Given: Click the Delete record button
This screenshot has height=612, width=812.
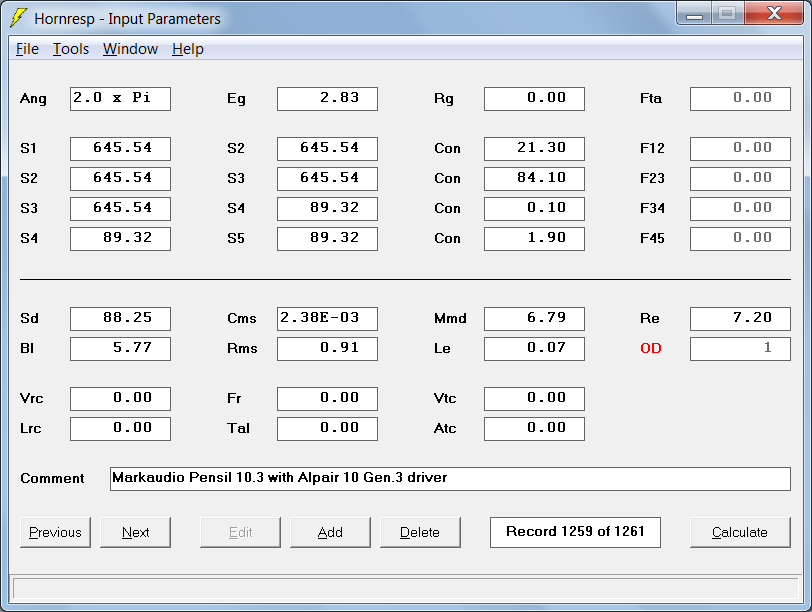Looking at the screenshot, I should click(x=420, y=532).
